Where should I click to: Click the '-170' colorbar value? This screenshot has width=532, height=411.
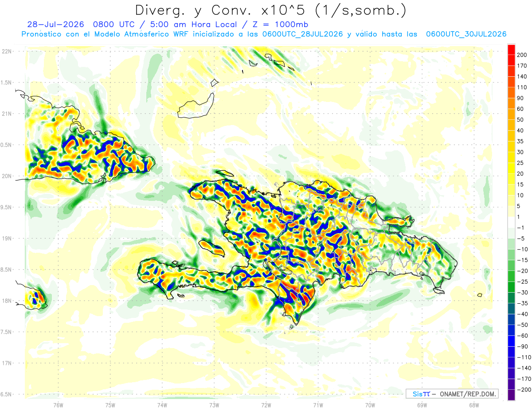pyautogui.click(x=524, y=379)
